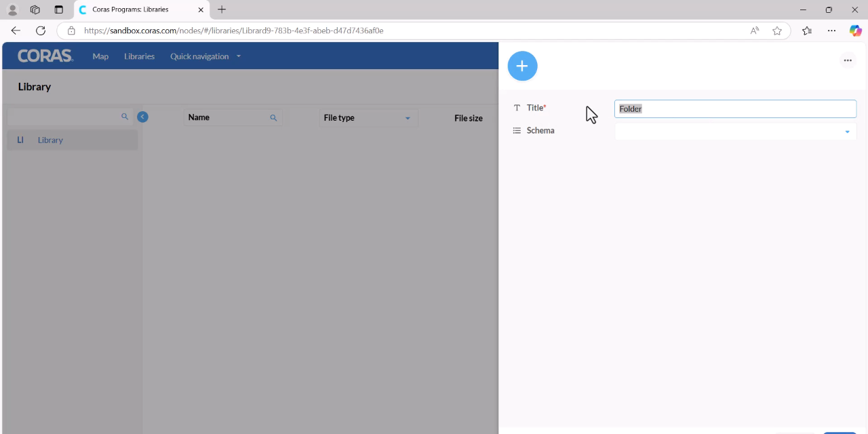Collapse the sidebar with the blue chevron
The width and height of the screenshot is (868, 434).
pos(142,117)
